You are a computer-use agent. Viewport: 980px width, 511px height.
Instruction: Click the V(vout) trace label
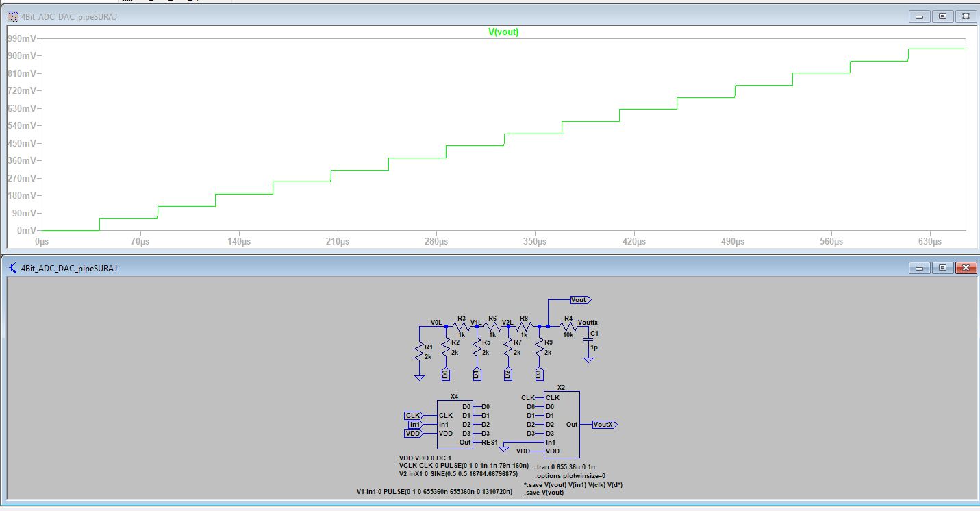click(x=503, y=32)
